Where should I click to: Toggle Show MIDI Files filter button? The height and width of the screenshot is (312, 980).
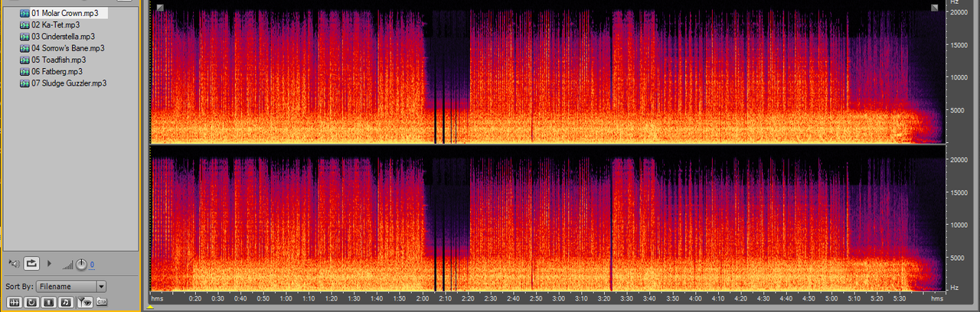66,302
